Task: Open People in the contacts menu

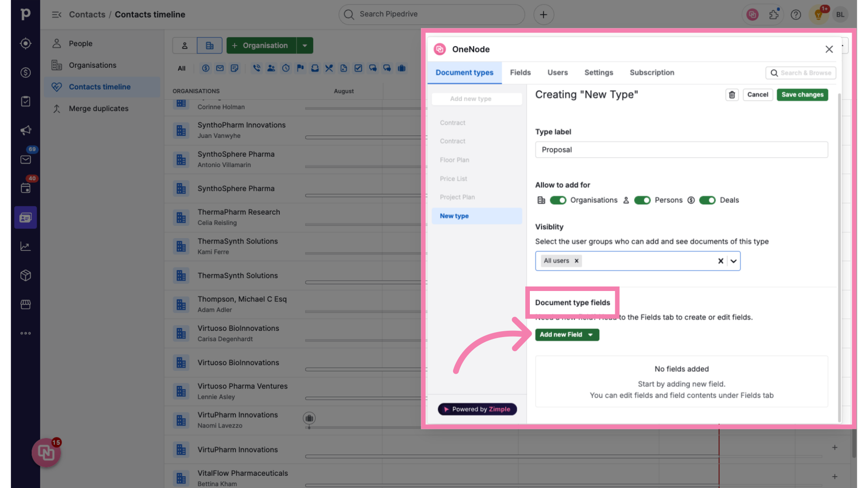Action: pyautogui.click(x=103, y=43)
